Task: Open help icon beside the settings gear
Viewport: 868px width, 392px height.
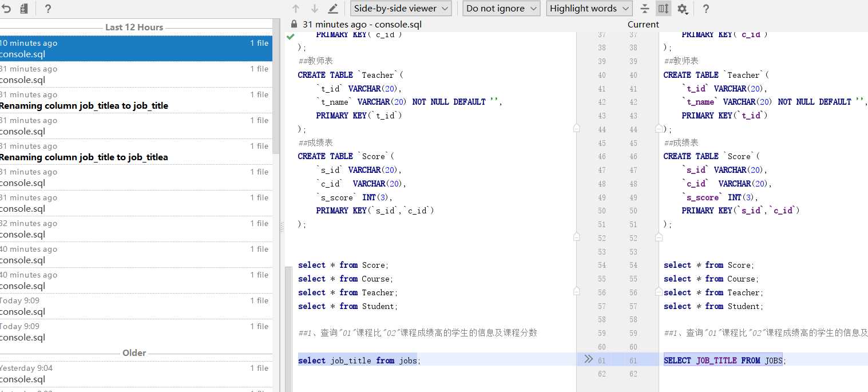Action: pyautogui.click(x=706, y=9)
